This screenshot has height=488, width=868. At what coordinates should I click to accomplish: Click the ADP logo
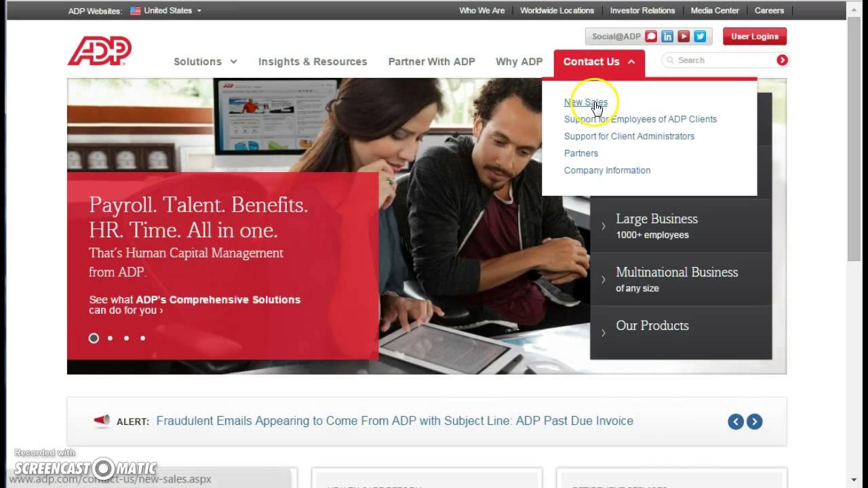pyautogui.click(x=99, y=51)
